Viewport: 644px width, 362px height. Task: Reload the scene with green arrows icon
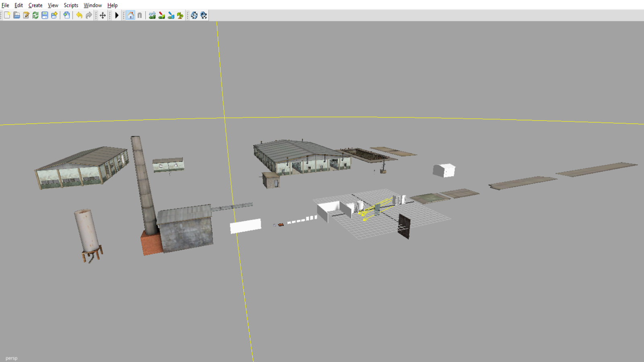pyautogui.click(x=35, y=15)
